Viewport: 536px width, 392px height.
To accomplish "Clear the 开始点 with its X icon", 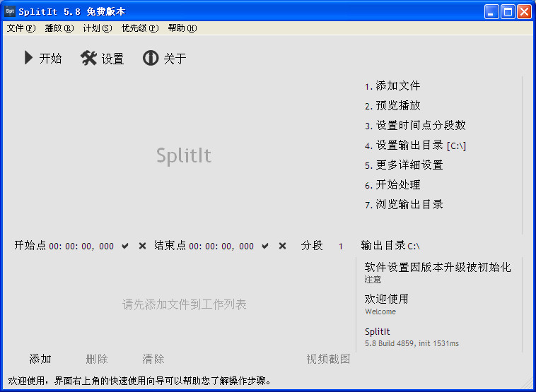I will point(143,246).
